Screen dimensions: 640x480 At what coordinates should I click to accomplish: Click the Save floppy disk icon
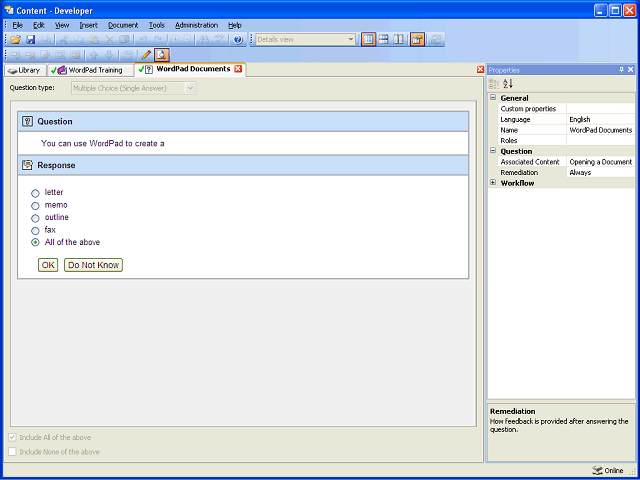[31, 40]
